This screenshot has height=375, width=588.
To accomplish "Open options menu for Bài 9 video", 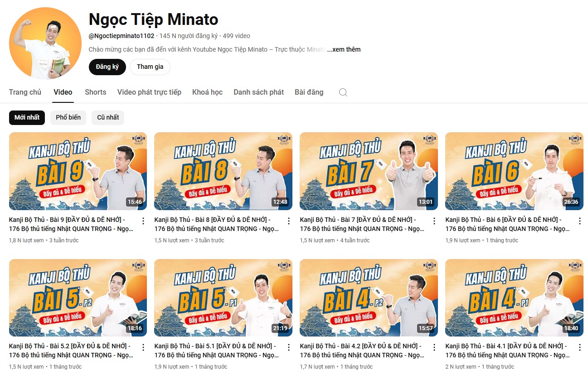I will click(143, 221).
